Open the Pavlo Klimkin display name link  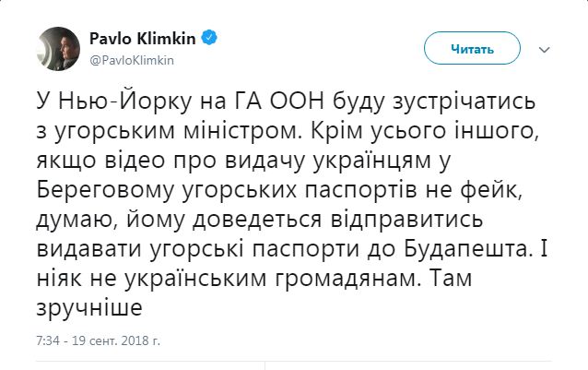pyautogui.click(x=143, y=38)
